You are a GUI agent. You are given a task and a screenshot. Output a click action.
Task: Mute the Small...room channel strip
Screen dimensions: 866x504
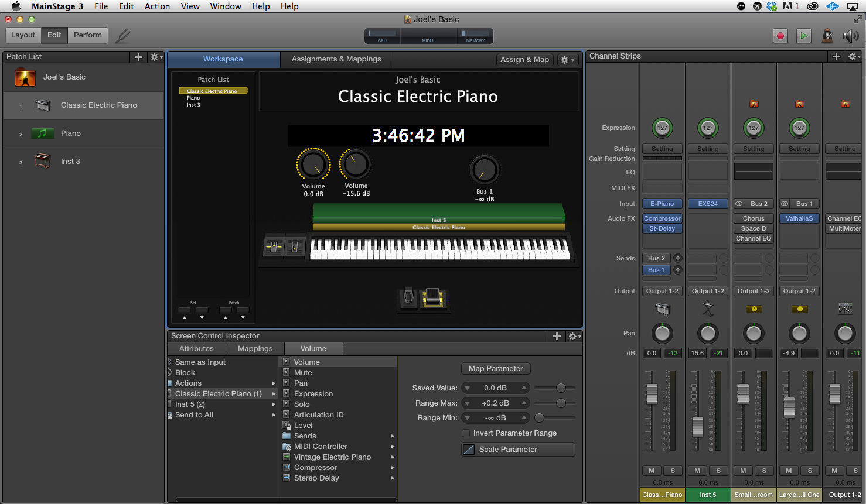tap(743, 471)
